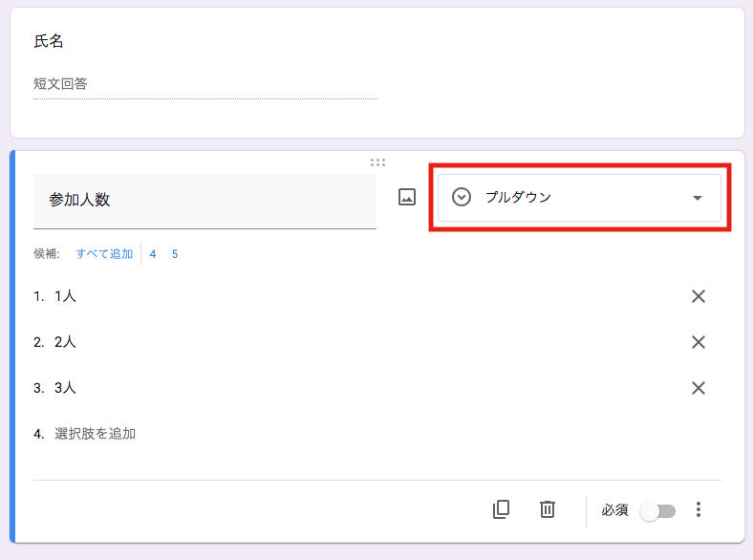This screenshot has height=560, width=753.
Task: Open the プルダウン question type dropdown
Action: (579, 198)
